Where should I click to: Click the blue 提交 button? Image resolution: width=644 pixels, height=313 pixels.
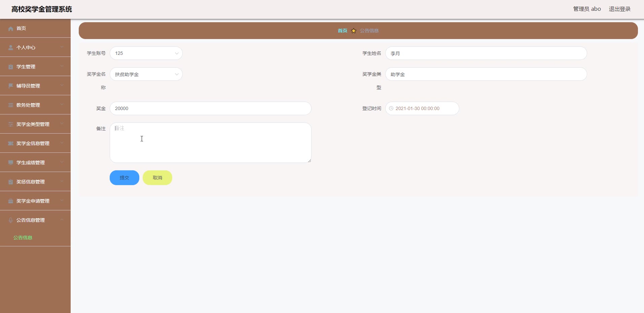pos(124,178)
